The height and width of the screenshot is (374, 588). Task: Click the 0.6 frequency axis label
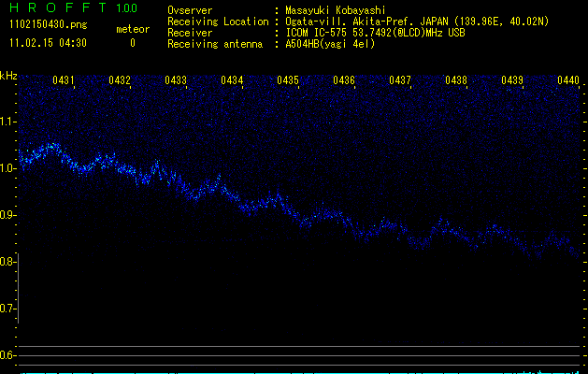(7, 355)
